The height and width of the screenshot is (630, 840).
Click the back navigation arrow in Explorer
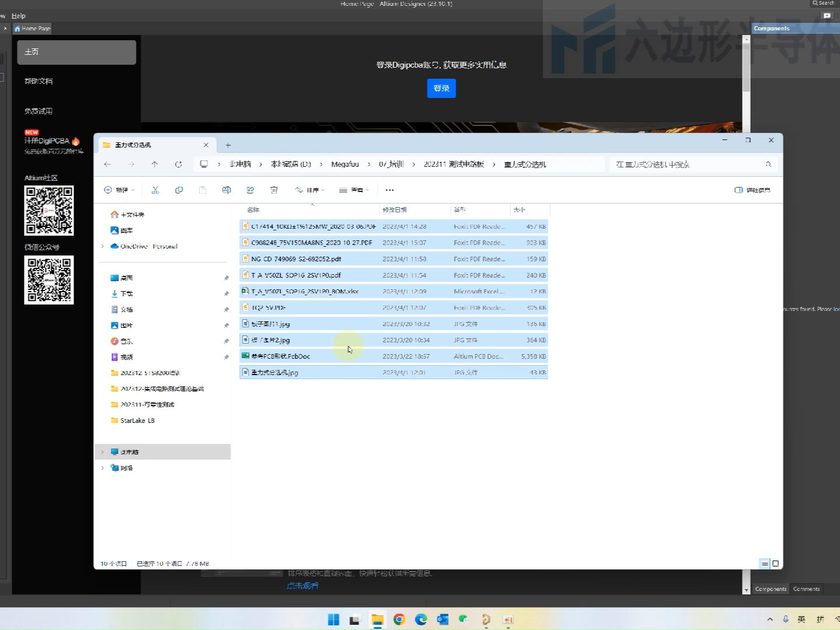(107, 164)
